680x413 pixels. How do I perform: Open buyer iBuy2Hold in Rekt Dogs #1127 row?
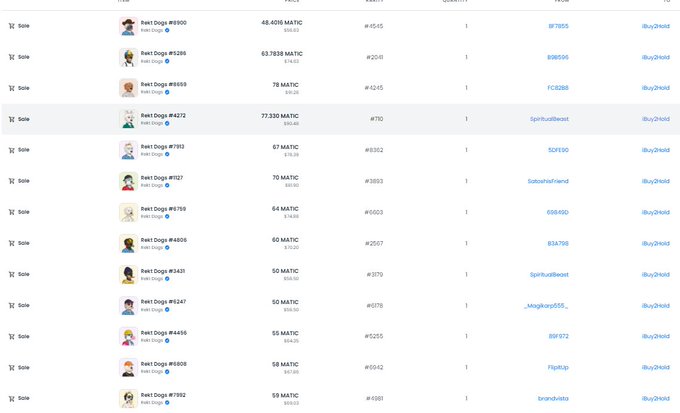tap(655, 181)
